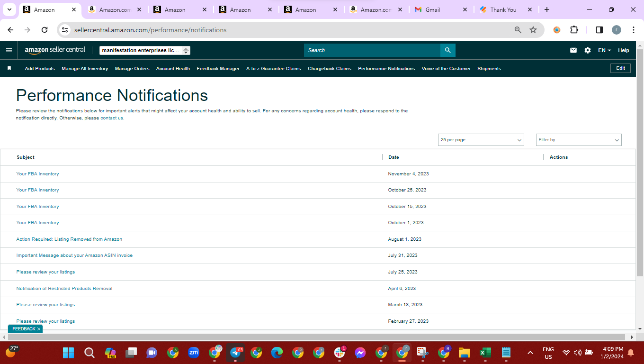Open the EN language dropdown
The width and height of the screenshot is (644, 364).
click(x=604, y=50)
